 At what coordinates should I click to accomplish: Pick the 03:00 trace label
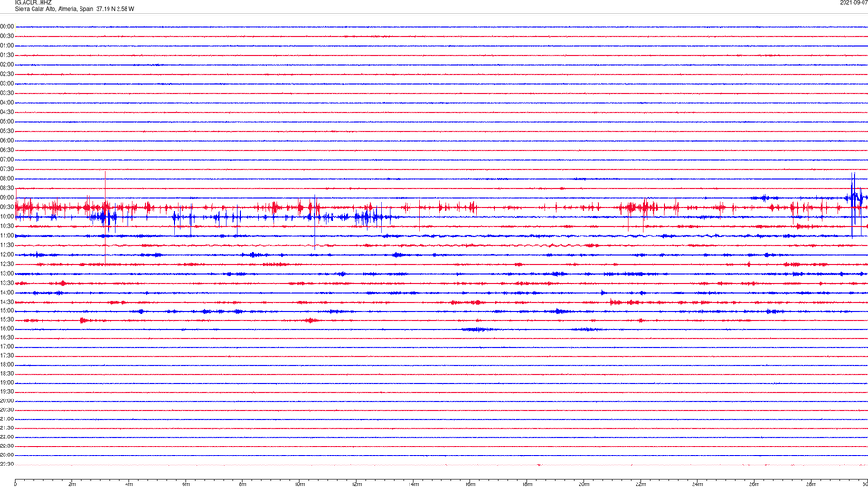coord(6,84)
